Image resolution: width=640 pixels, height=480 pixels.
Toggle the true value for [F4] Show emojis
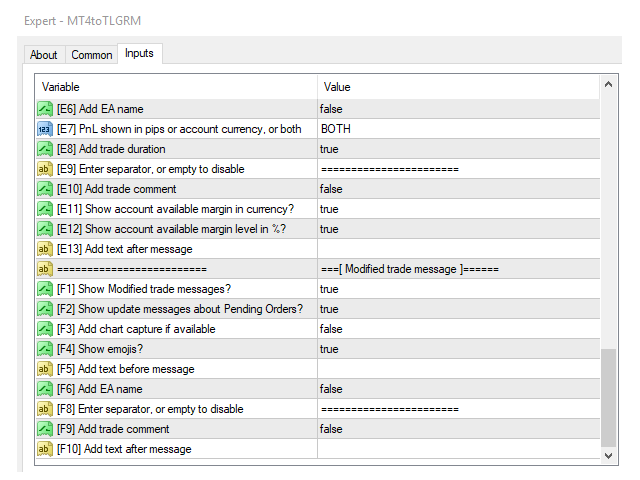click(329, 349)
